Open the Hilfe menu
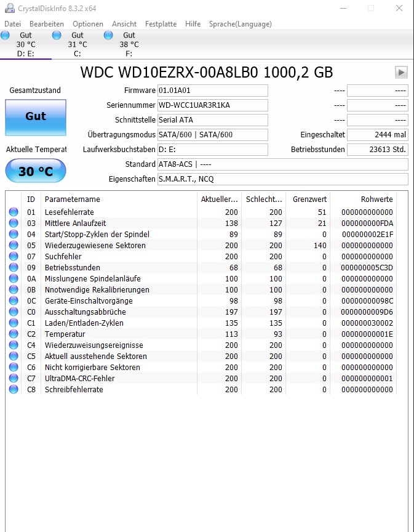414x532 pixels. tap(193, 24)
